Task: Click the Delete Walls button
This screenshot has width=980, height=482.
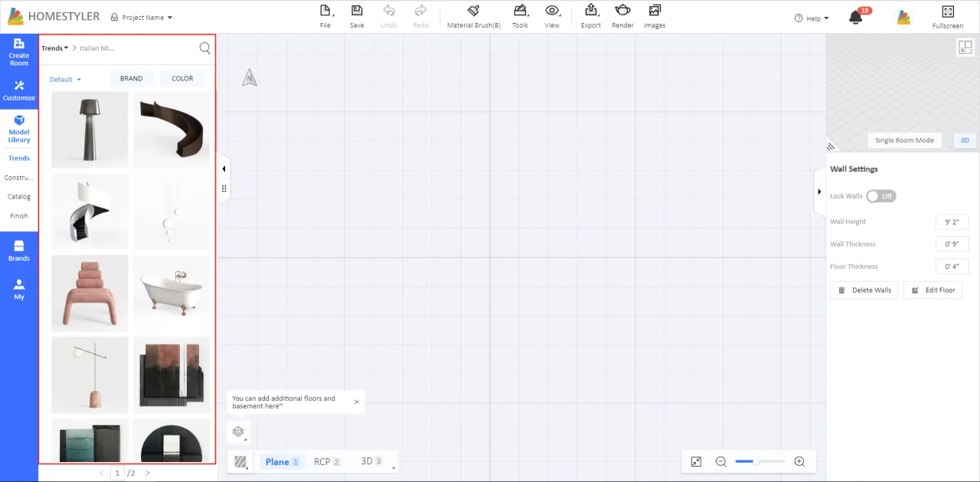Action: click(x=864, y=290)
